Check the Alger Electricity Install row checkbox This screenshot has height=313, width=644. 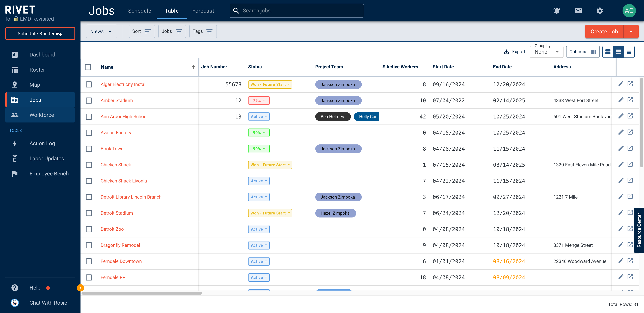[x=89, y=84]
